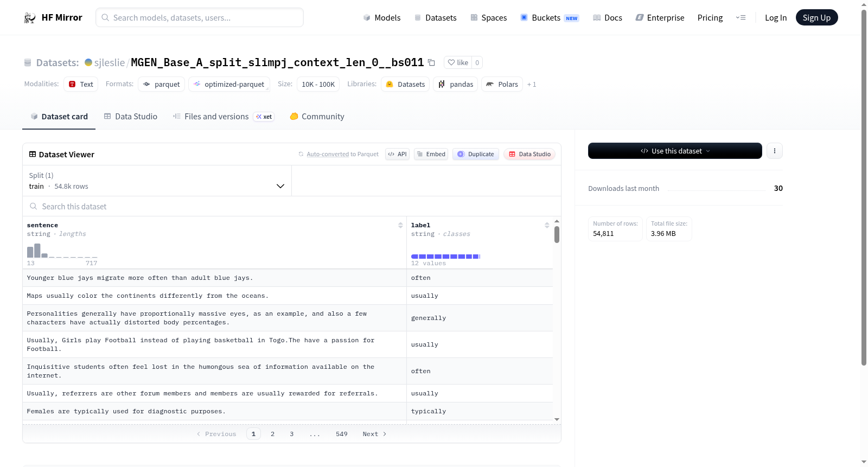Go to Spaces in navbar

[x=488, y=18]
